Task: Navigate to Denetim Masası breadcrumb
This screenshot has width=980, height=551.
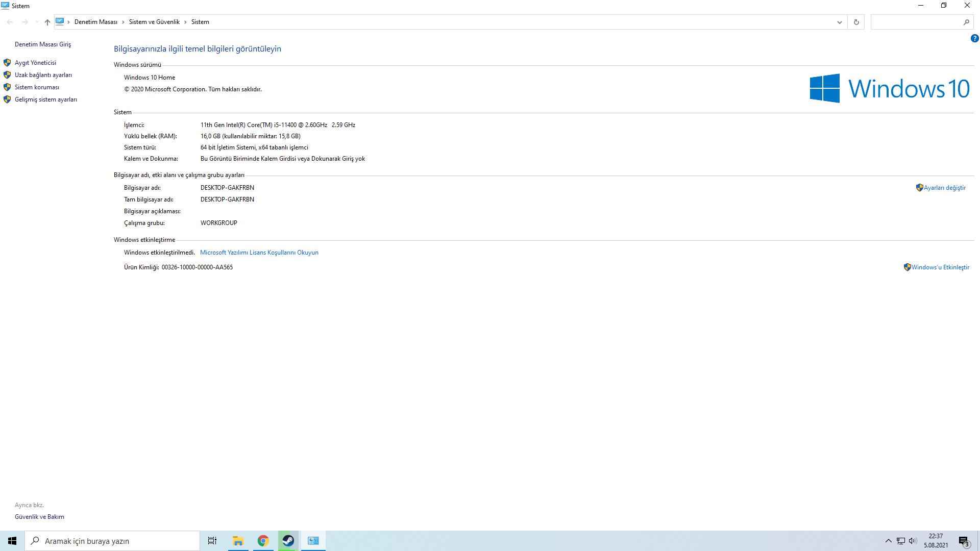Action: point(95,22)
